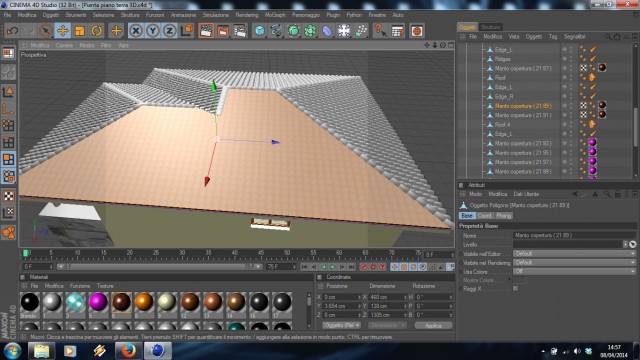Add a Cube primitive object
The width and height of the screenshot is (640, 360).
pyautogui.click(x=260, y=31)
